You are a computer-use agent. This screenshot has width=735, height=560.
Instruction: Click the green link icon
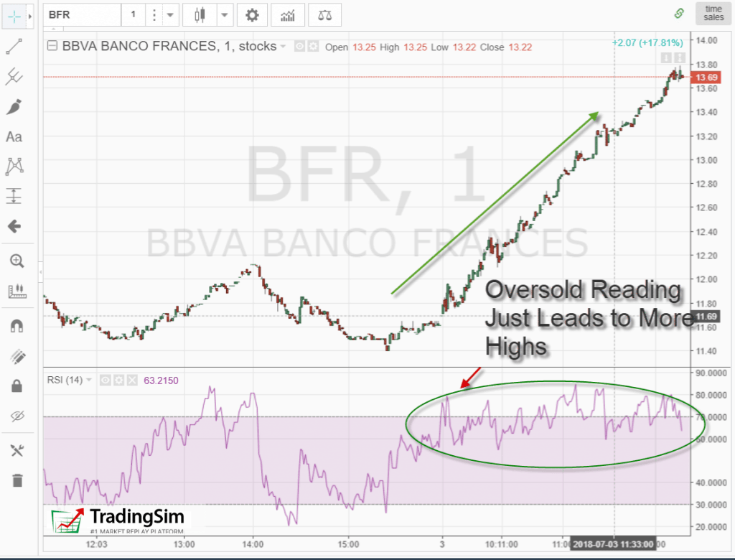tap(679, 14)
